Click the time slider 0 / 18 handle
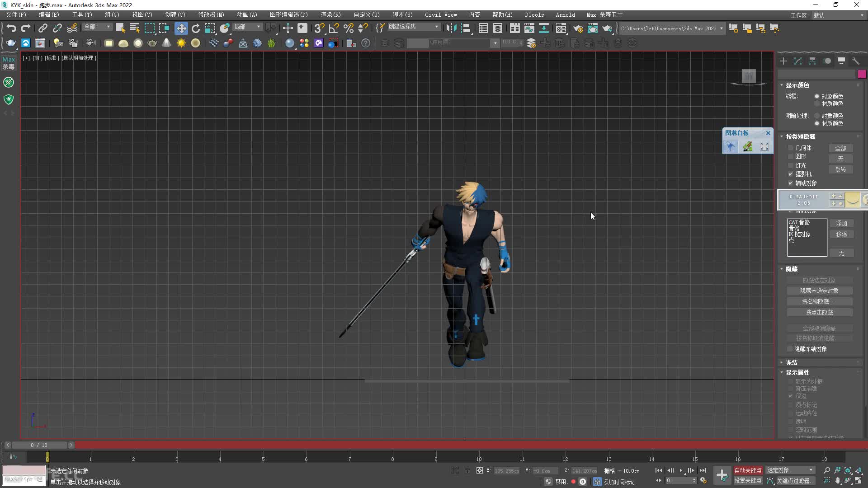Image resolution: width=868 pixels, height=488 pixels. coord(39,445)
